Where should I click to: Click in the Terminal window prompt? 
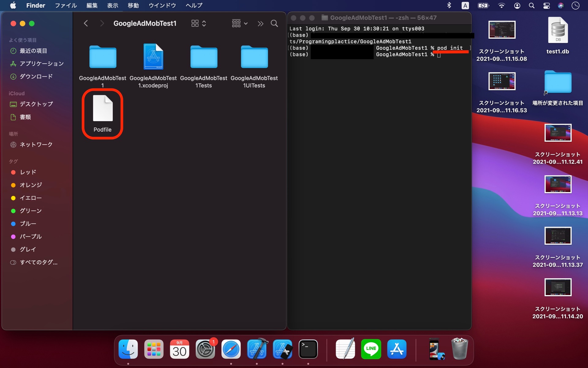tap(439, 55)
